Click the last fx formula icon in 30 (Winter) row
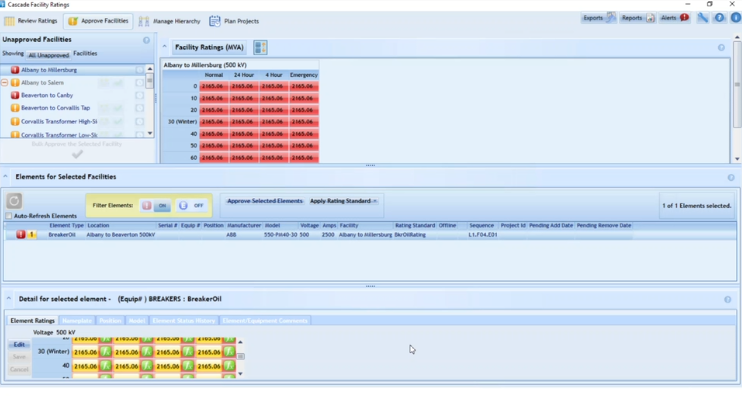This screenshot has width=742, height=396. click(229, 352)
